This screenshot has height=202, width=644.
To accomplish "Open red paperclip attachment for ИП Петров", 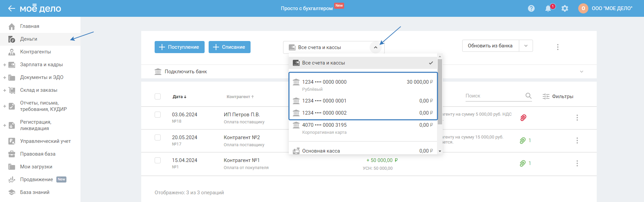I will [x=523, y=118].
